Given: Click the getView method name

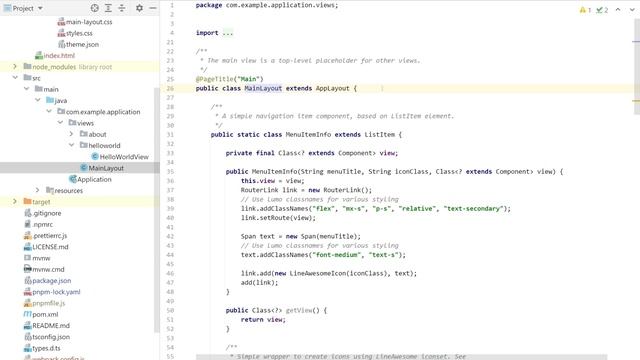Looking at the screenshot, I should tap(299, 310).
